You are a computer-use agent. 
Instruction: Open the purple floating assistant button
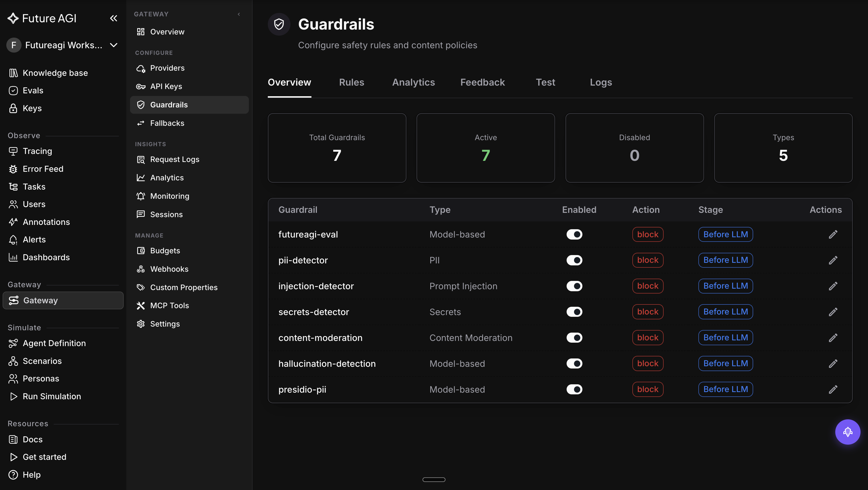click(848, 432)
